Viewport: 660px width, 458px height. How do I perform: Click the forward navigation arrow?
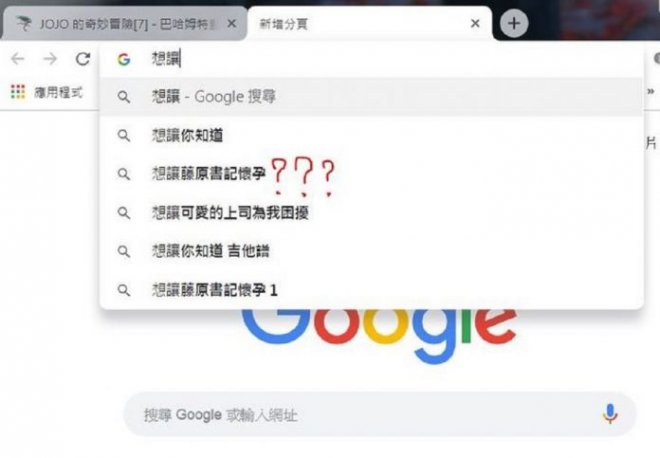50,59
